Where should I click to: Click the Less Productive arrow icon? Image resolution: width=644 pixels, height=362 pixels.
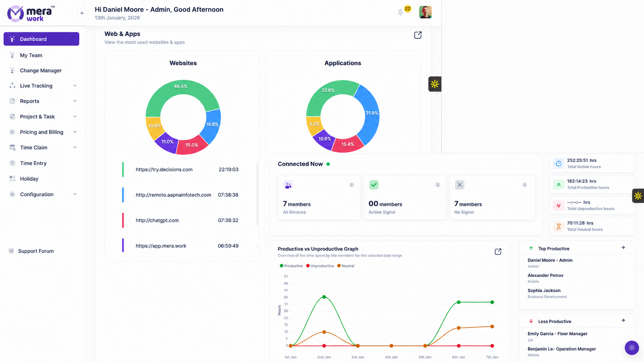[x=623, y=320]
